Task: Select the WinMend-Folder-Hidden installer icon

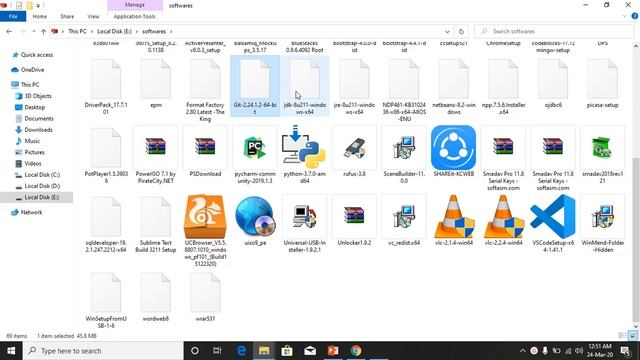Action: 602,217
